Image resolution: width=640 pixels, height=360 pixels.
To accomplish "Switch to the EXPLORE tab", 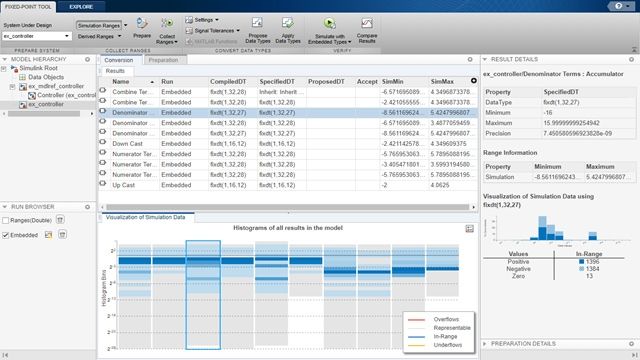I will [x=81, y=7].
